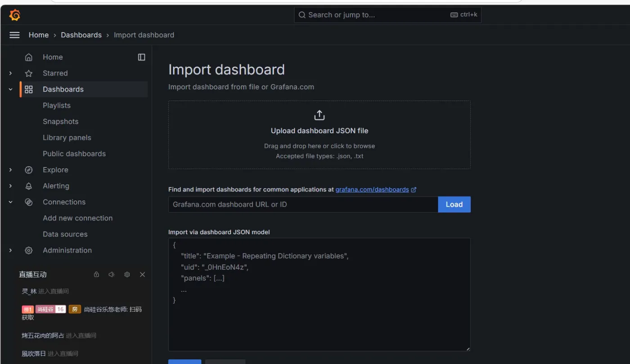Select Data sources under Connections
The height and width of the screenshot is (364, 630).
[x=65, y=234]
